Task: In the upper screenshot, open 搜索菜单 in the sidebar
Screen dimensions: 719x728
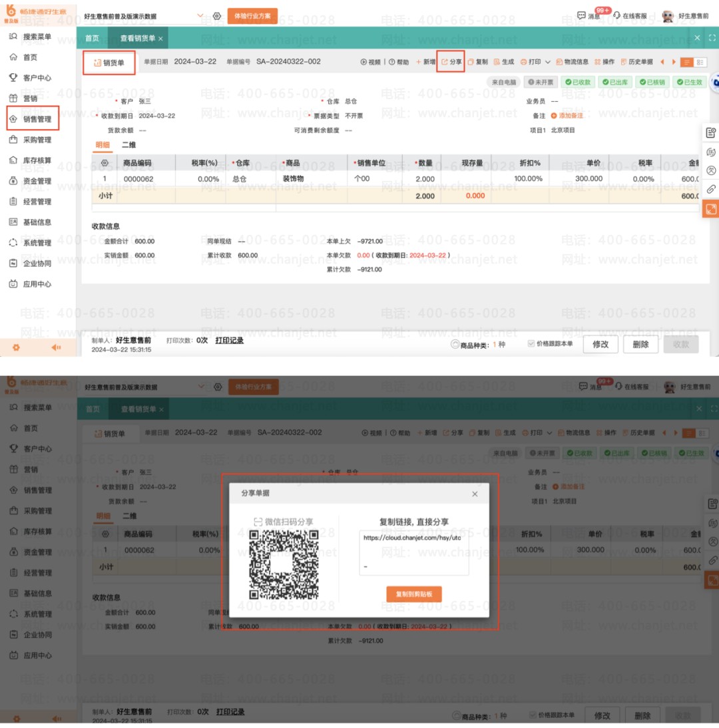Action: [31, 37]
